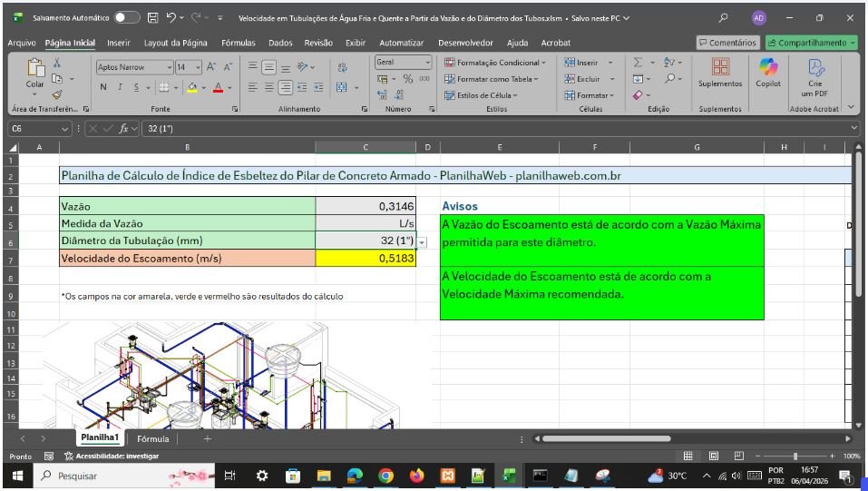The height and width of the screenshot is (491, 868).
Task: Click the scissors cut icon
Action: 58,63
